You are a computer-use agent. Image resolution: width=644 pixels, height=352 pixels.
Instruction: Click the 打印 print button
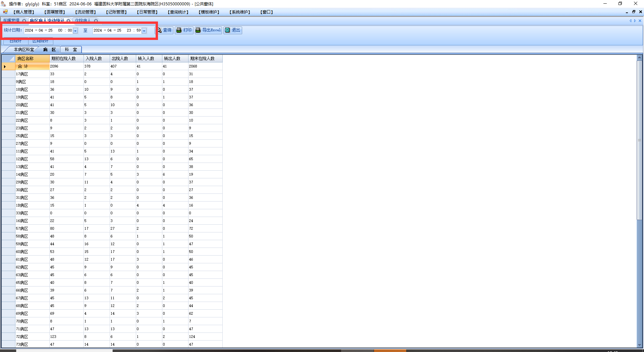[184, 30]
